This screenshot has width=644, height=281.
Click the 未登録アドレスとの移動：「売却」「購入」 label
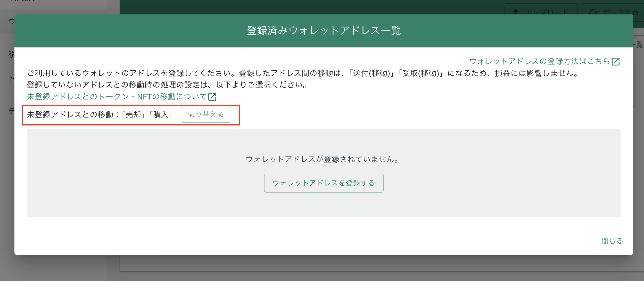(x=100, y=115)
